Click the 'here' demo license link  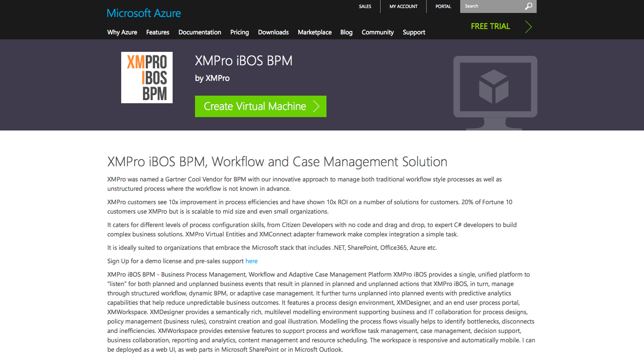click(x=251, y=261)
